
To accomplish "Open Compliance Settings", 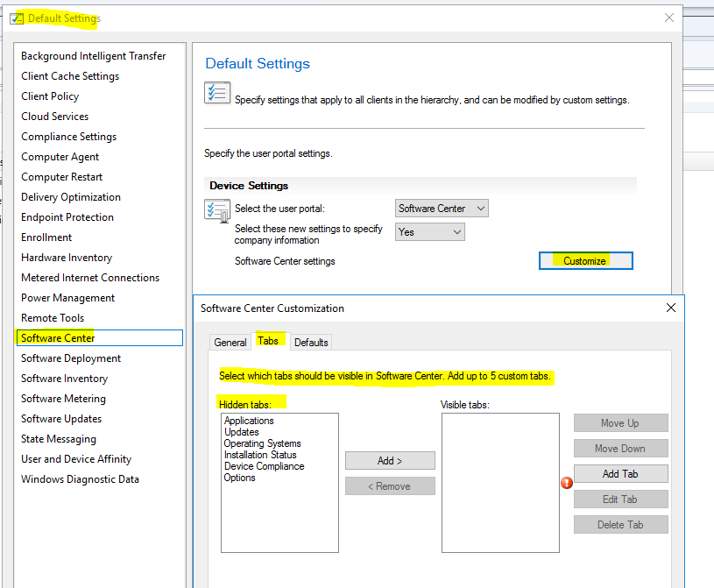I will 68,137.
